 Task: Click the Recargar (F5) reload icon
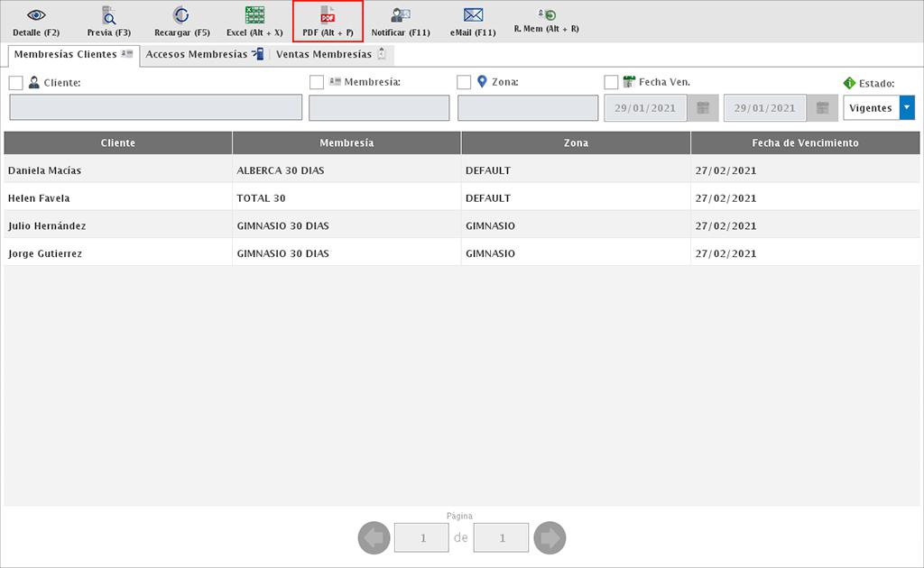181,15
